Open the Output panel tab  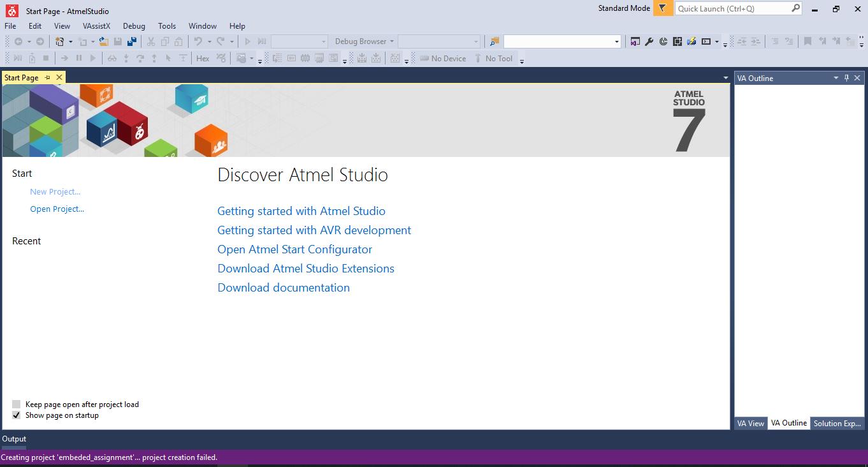pos(14,439)
